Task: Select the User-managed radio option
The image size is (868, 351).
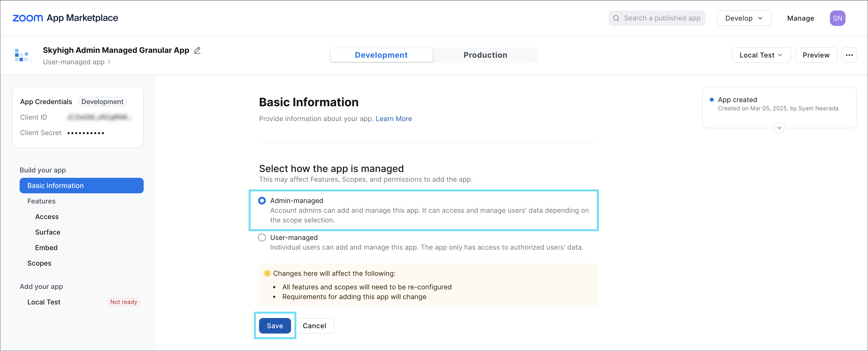Action: click(262, 237)
